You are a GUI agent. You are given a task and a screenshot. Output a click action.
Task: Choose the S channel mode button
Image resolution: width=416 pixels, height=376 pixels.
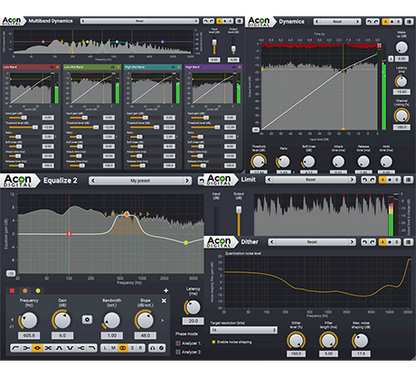coord(132,348)
